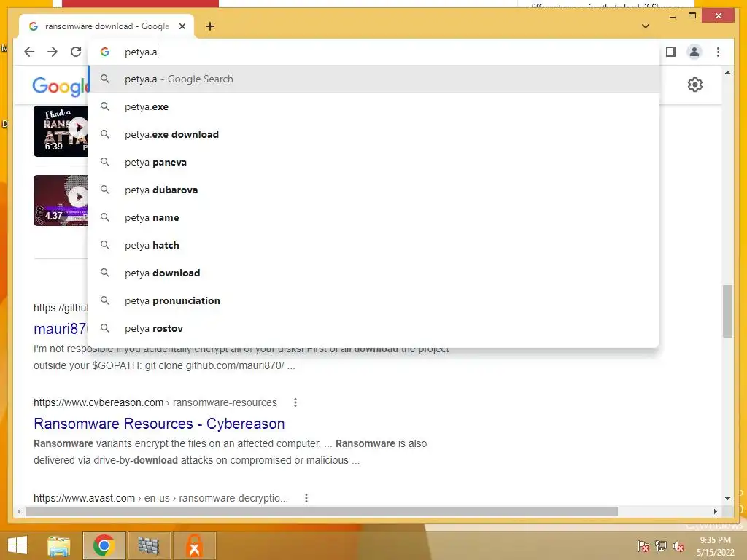Screen dimensions: 747x560
Task: Click the Google logo on the page
Action: 60,86
